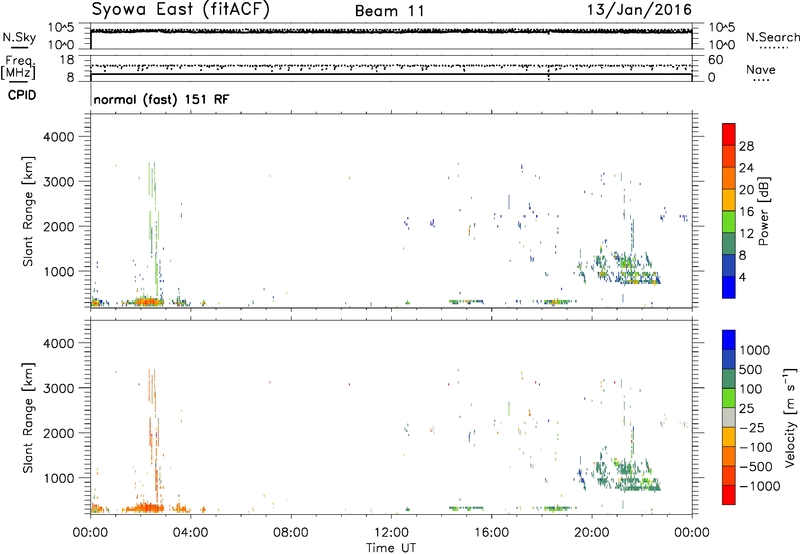Screen dimensions: 800x554
Task: Click the '20:00' time axis tick label
Action: click(x=591, y=533)
